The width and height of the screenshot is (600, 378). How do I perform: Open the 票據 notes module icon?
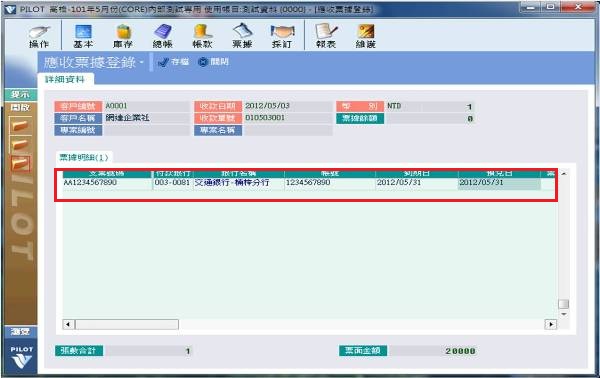coord(242,37)
